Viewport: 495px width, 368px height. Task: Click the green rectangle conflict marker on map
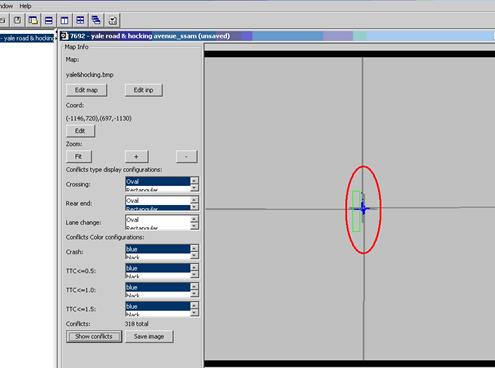[x=356, y=211]
